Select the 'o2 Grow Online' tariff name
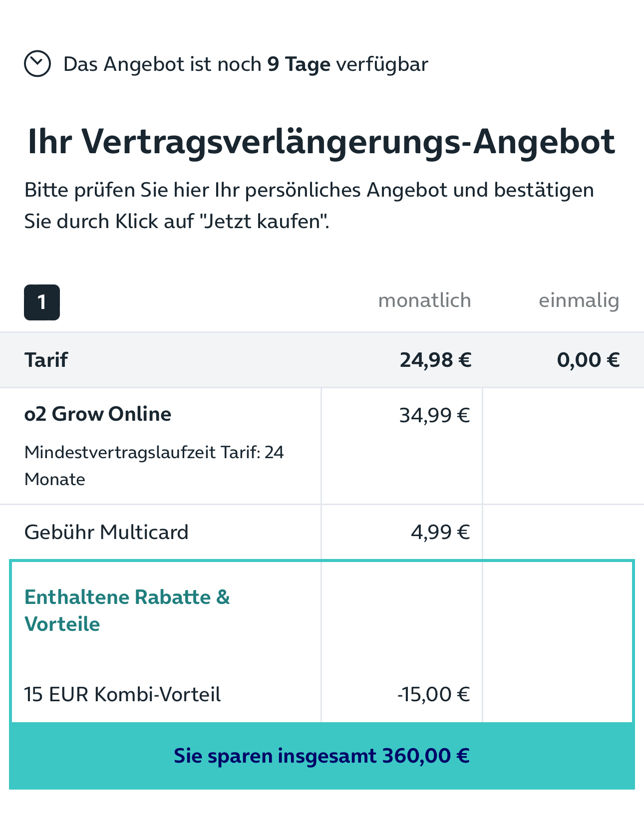The image size is (644, 836). (x=98, y=414)
